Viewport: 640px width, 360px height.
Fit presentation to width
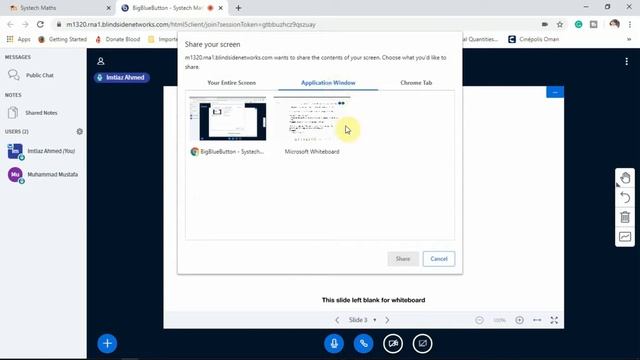(x=537, y=320)
